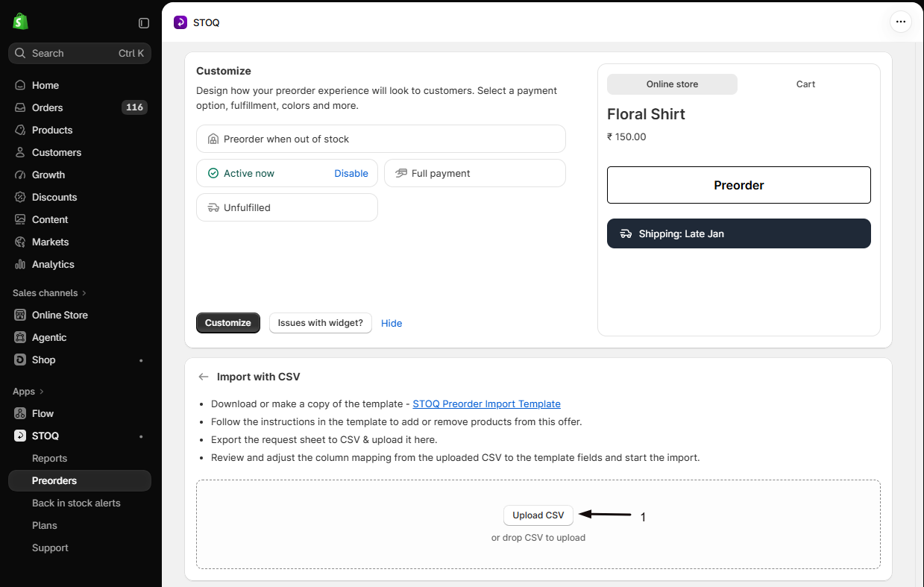Viewport: 924px width, 587px height.
Task: Select the Preorders submenu item
Action: (80, 480)
